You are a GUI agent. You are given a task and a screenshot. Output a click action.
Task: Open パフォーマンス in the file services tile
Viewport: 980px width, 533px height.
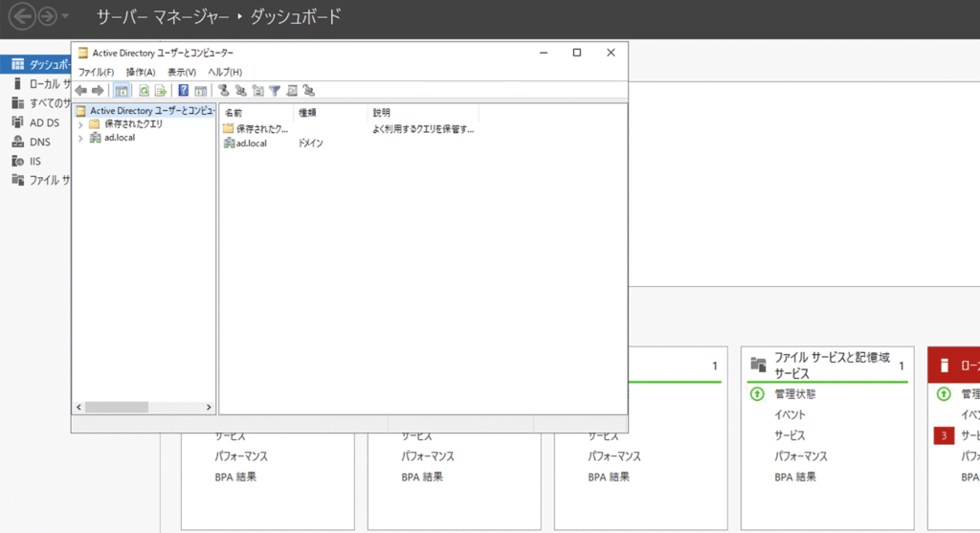(801, 456)
